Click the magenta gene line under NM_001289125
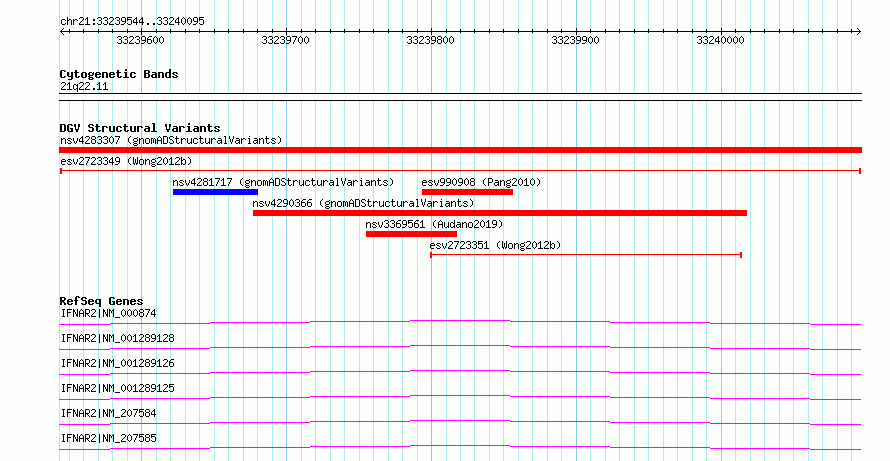This screenshot has width=890, height=461. (460, 397)
